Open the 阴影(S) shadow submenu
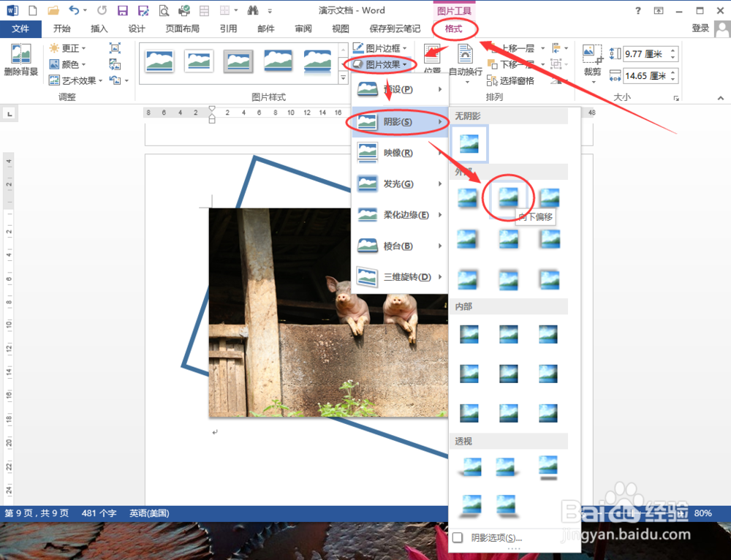Image resolution: width=731 pixels, height=560 pixels. [x=400, y=121]
